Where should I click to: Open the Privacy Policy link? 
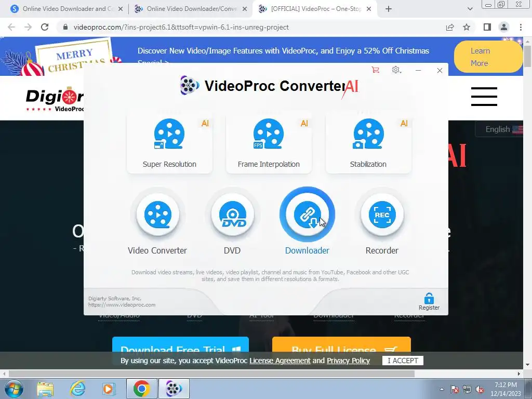point(348,361)
